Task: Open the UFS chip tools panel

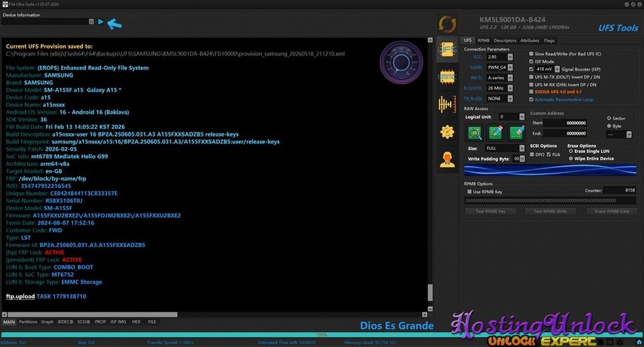Action: point(448,51)
